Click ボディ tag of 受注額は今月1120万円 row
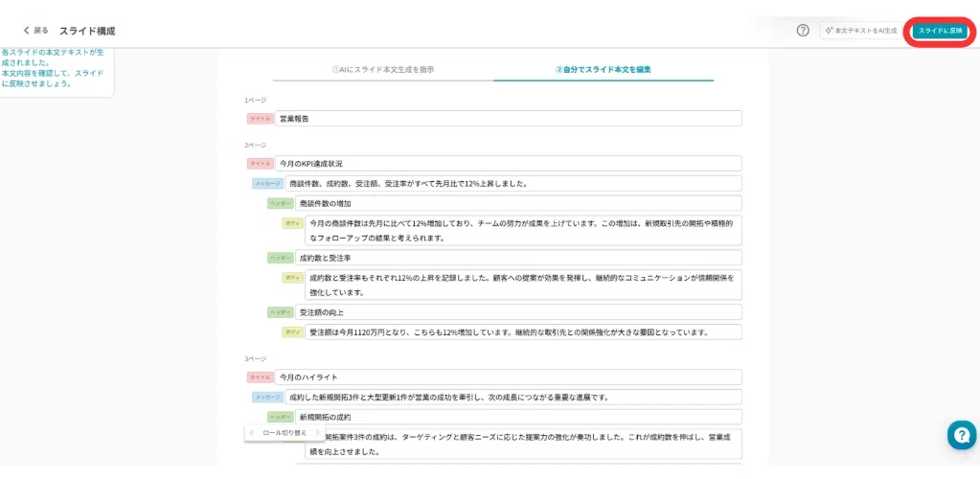The width and height of the screenshot is (980, 479). point(292,332)
